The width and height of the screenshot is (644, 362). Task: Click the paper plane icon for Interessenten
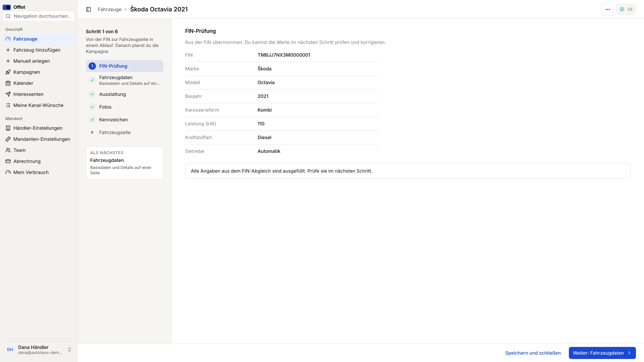8,94
